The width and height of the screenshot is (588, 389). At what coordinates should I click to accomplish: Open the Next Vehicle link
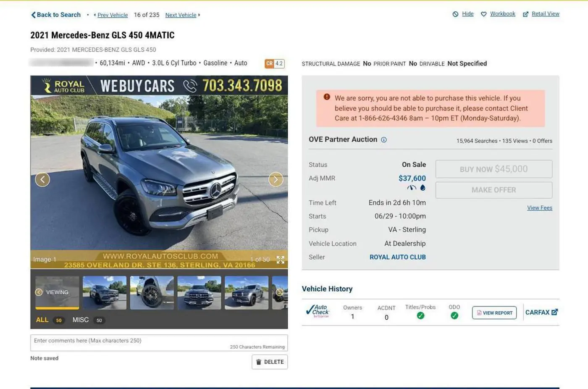(x=181, y=15)
